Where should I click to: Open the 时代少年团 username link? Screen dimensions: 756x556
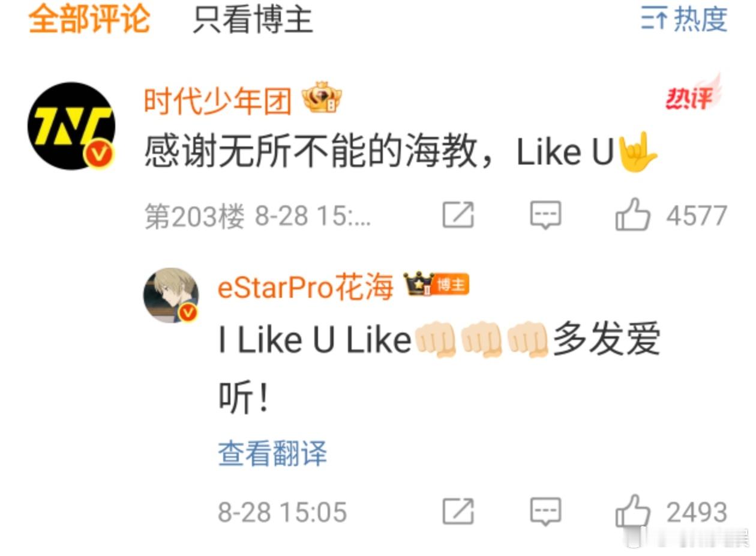click(x=218, y=100)
